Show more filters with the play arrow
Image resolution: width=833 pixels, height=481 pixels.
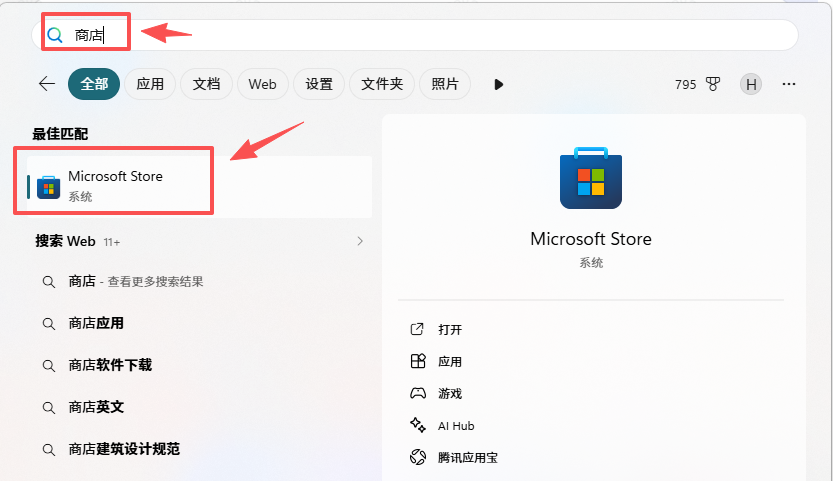[x=498, y=85]
